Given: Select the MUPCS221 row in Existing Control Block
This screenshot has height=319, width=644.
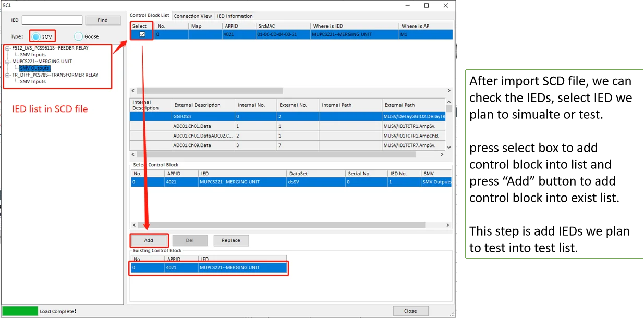Looking at the screenshot, I should click(209, 267).
